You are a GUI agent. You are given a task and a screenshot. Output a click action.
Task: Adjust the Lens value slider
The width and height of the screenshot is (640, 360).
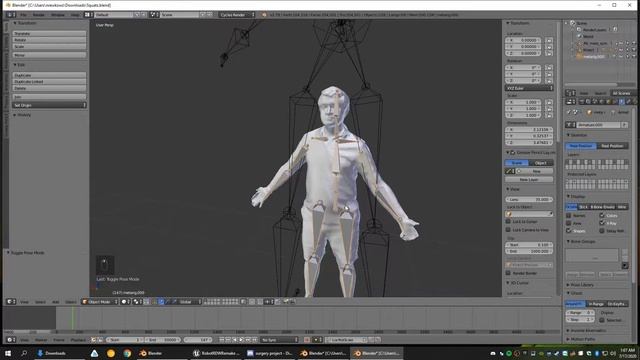click(x=529, y=200)
